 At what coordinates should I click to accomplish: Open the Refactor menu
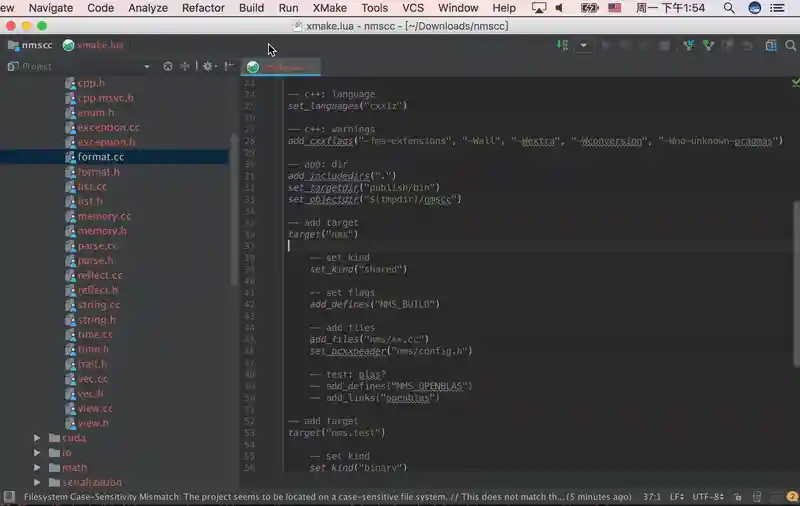pos(203,8)
